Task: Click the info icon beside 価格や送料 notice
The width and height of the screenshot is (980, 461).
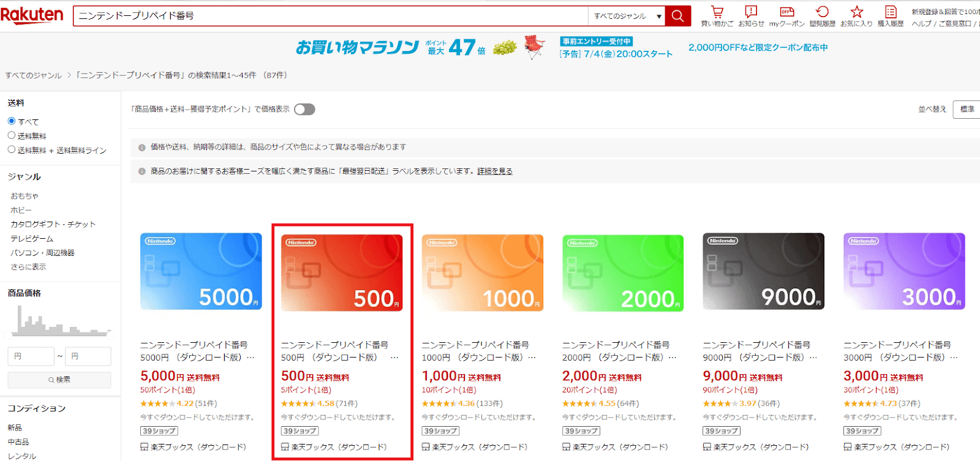Action: [142, 148]
